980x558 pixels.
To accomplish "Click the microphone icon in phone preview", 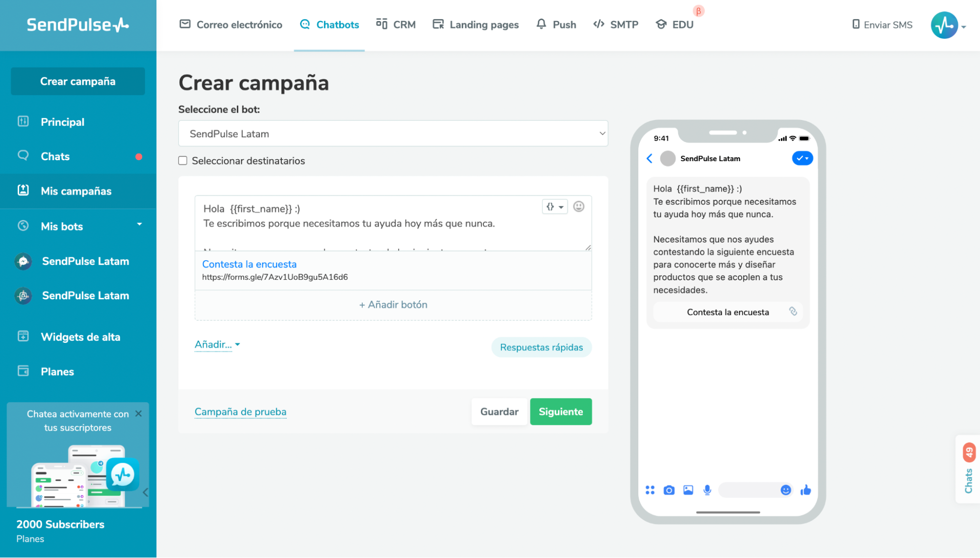I will [x=707, y=490].
